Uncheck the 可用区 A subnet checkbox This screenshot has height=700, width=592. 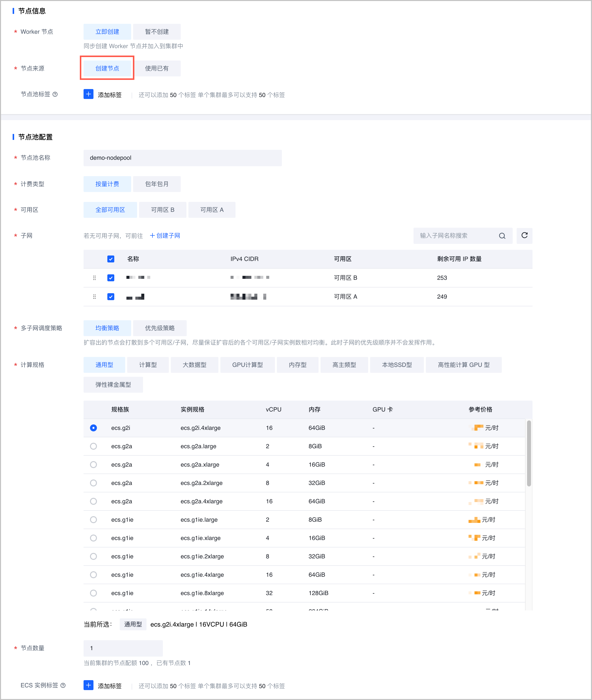111,297
